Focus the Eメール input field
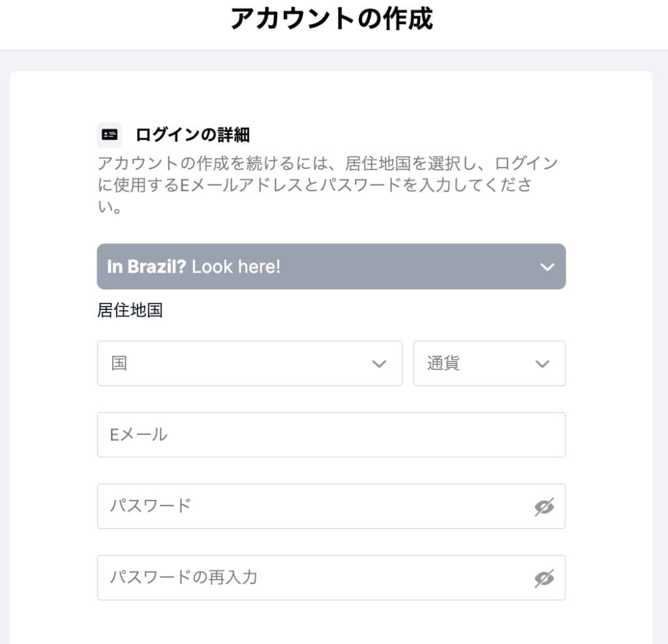Image resolution: width=668 pixels, height=644 pixels. [x=331, y=435]
